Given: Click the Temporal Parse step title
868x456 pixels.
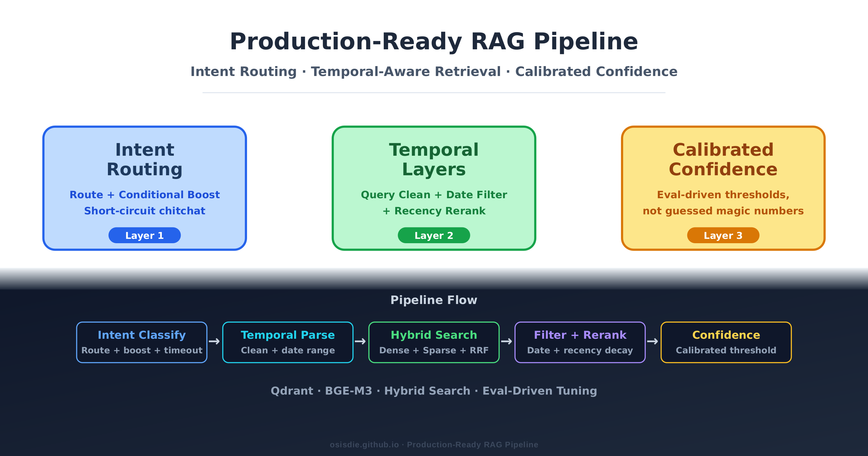Looking at the screenshot, I should coord(288,335).
